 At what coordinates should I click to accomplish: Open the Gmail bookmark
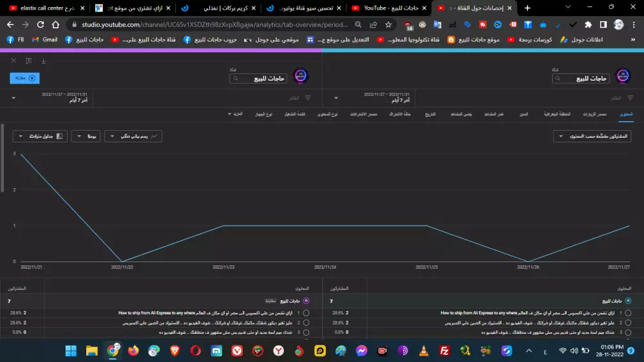[45, 40]
